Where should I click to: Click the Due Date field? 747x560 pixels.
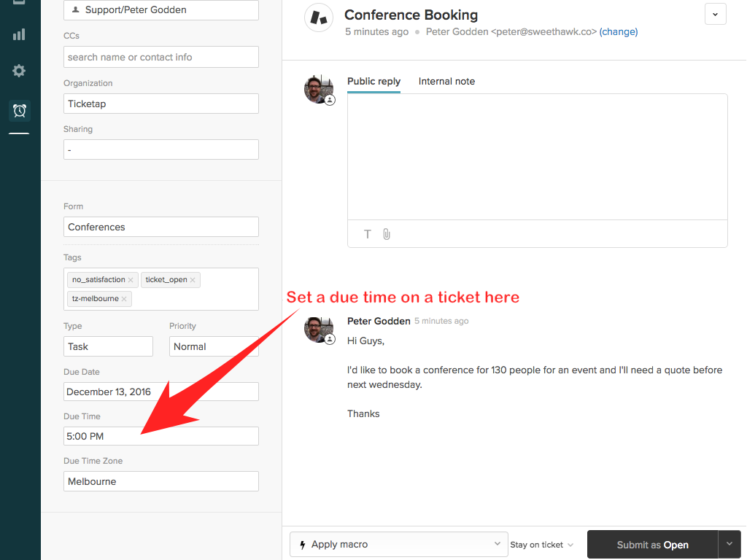click(x=160, y=392)
